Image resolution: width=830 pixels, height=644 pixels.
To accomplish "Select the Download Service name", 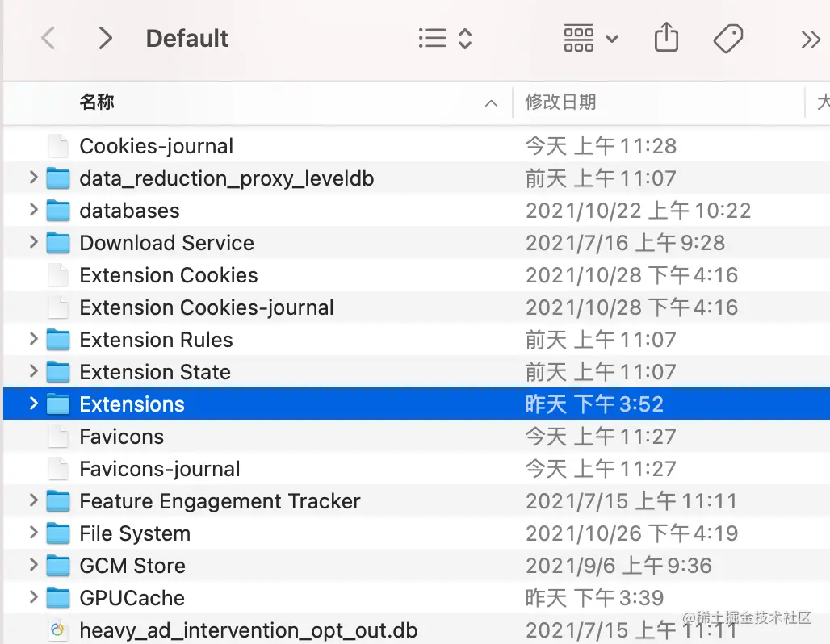I will click(x=167, y=243).
